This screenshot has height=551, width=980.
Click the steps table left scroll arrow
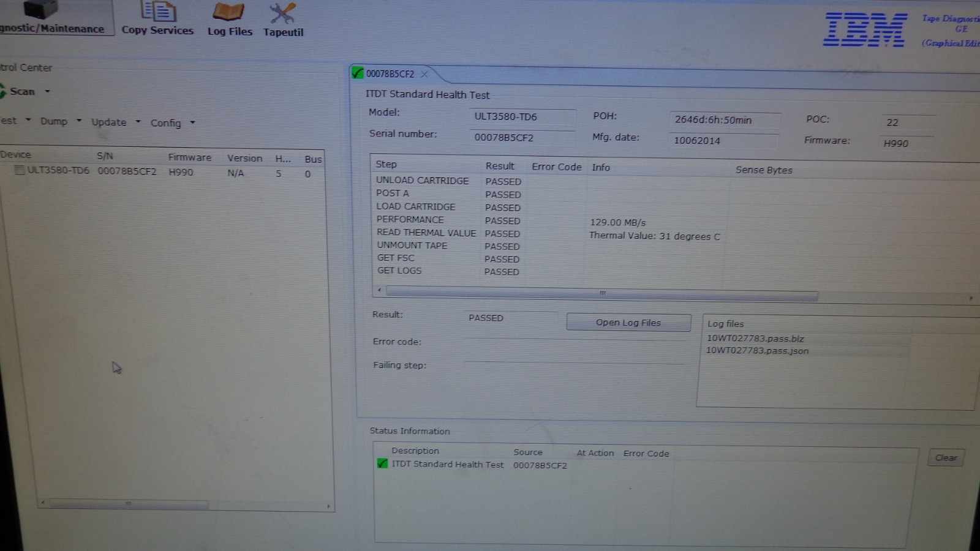coord(380,290)
